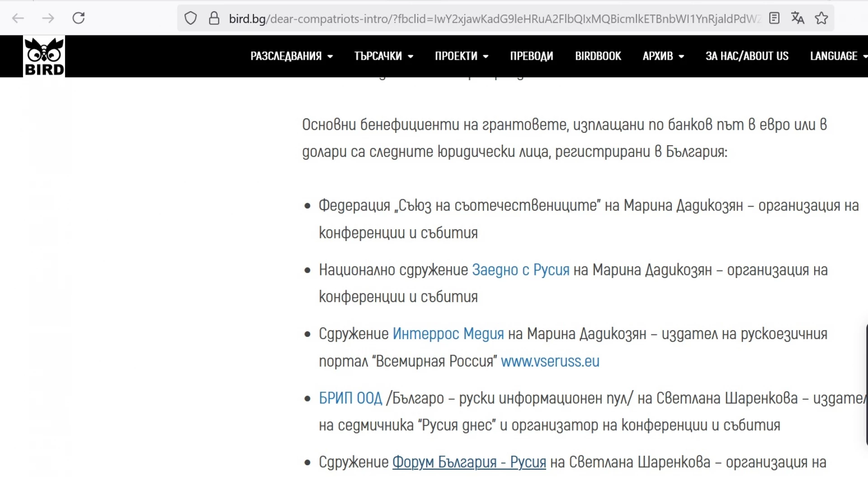Translate this page icon
868x477 pixels.
[798, 18]
